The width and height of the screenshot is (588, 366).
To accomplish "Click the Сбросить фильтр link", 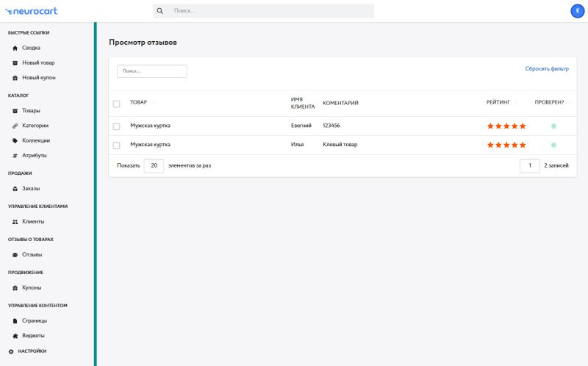I will pyautogui.click(x=547, y=68).
